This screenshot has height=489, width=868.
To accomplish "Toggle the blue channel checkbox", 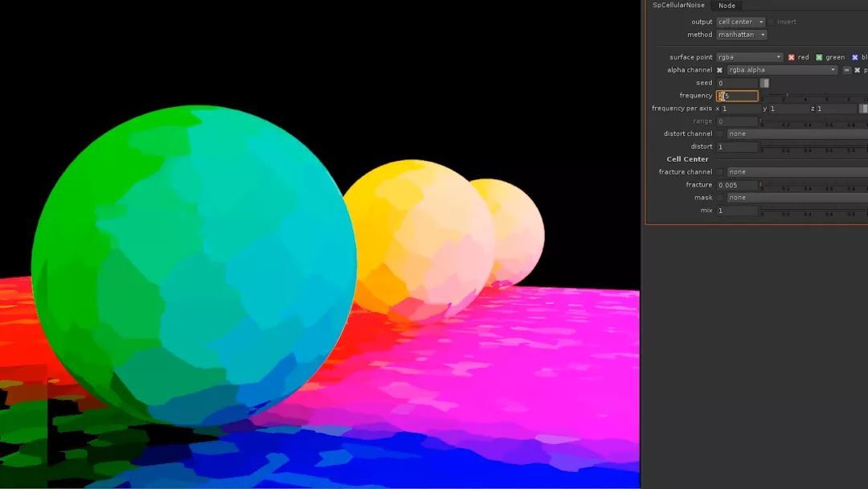I will (855, 57).
